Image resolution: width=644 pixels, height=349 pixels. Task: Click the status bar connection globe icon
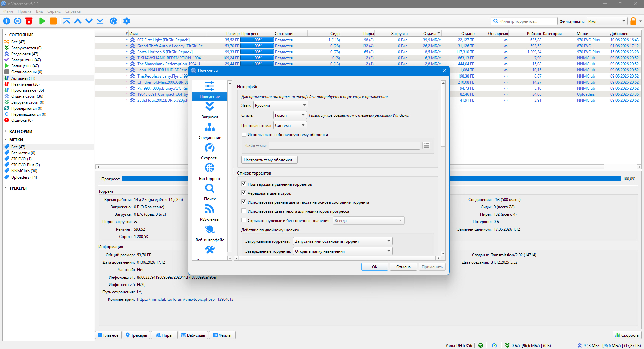coord(481,345)
